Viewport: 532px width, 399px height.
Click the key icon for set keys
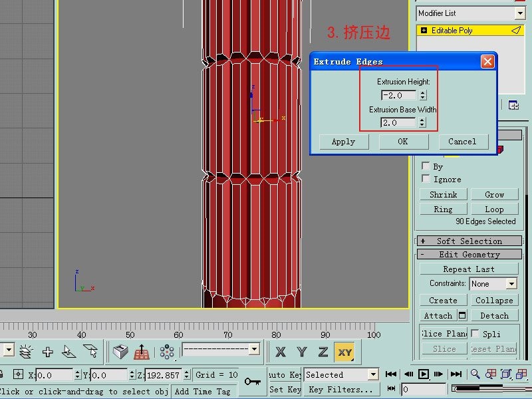click(x=253, y=381)
